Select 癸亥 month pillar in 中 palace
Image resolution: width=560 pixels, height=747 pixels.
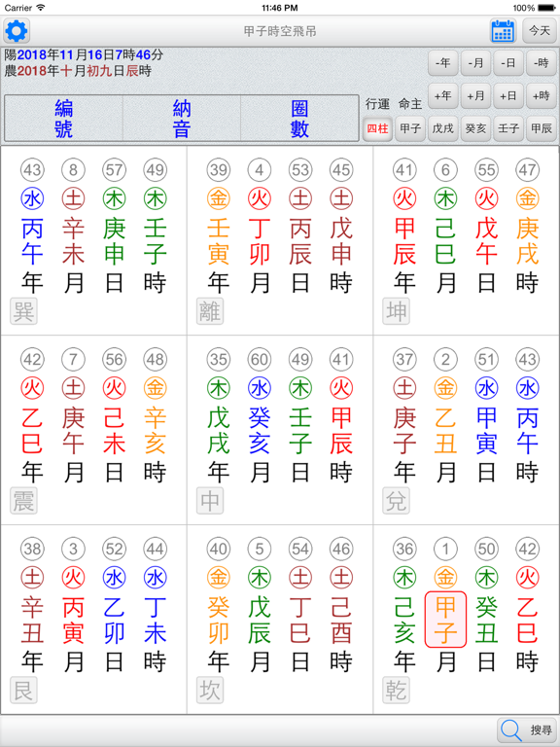click(x=260, y=432)
